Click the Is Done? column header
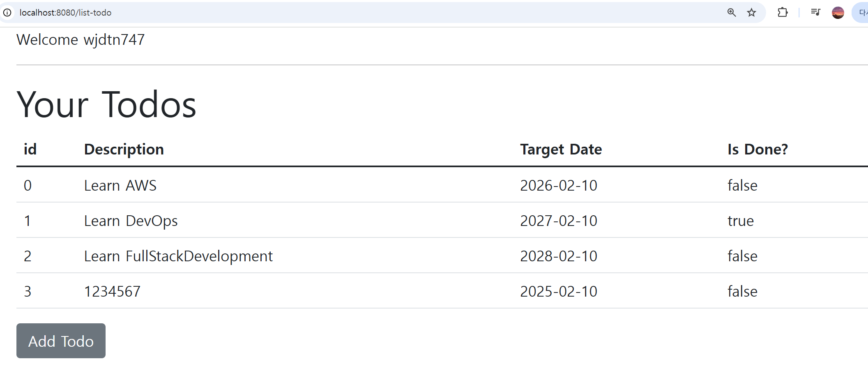This screenshot has width=868, height=380. [x=757, y=150]
